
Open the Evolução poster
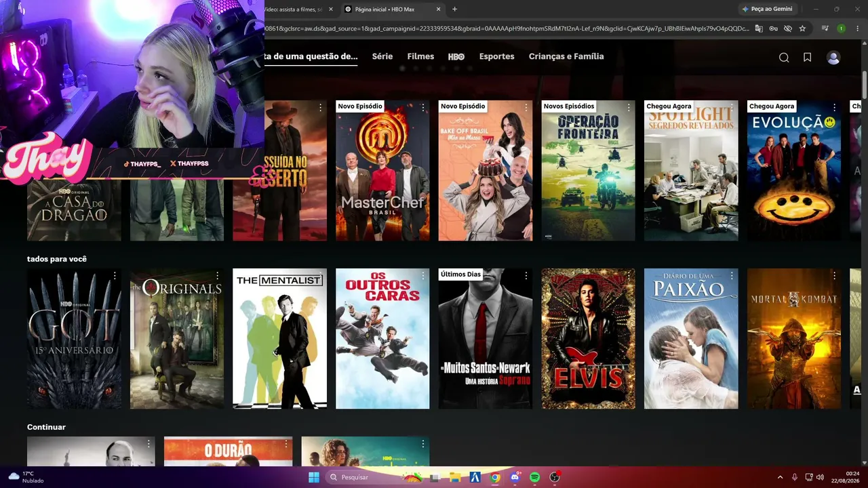[x=794, y=171]
